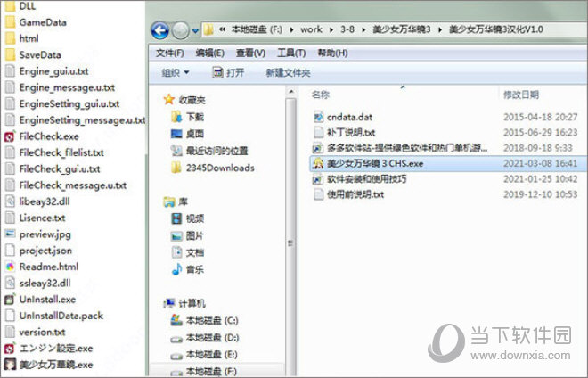Select 美少女万华镜3 in the address breadcrumb
Viewport: 588px width, 378px height.
402,29
